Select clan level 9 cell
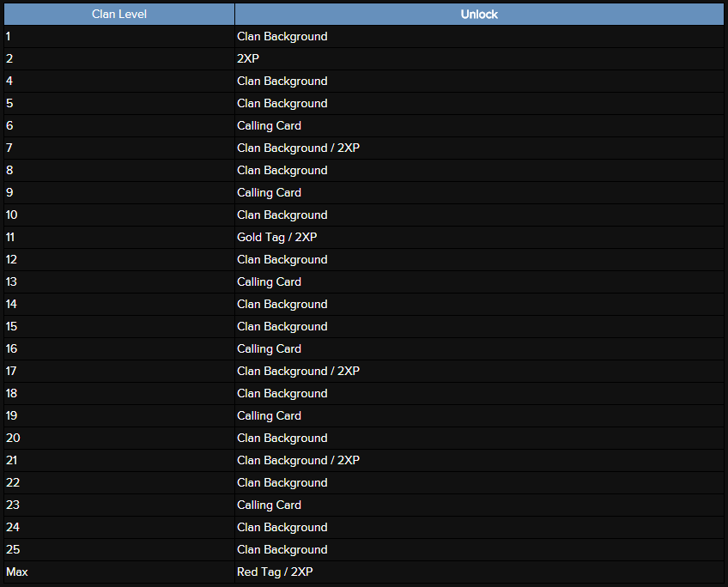Viewport: 728px width, 587px height. [119, 192]
